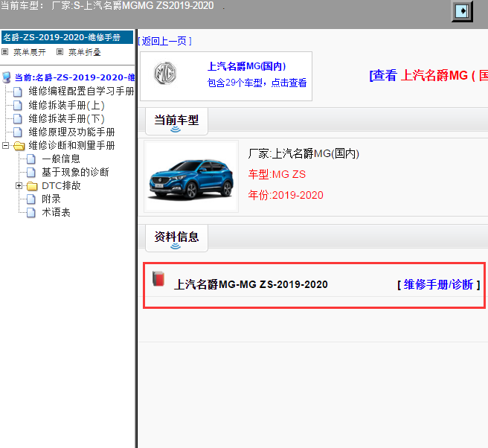Click the 上汽名爵MG-MG ZS-2019-2020 title text
Screen dimensions: 488x448
pos(251,284)
